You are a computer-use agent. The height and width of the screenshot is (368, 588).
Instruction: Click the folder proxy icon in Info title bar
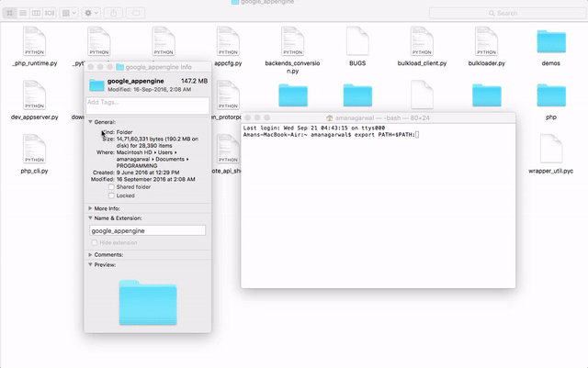coord(120,67)
